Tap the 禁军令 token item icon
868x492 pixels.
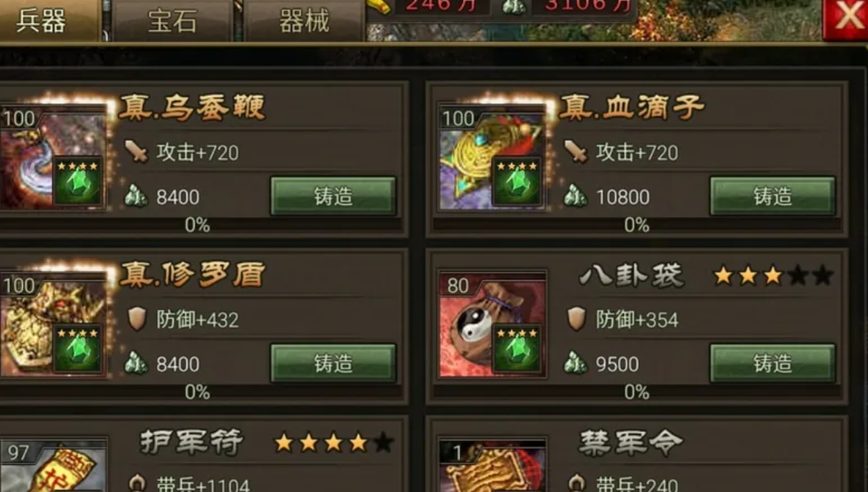[491, 466]
